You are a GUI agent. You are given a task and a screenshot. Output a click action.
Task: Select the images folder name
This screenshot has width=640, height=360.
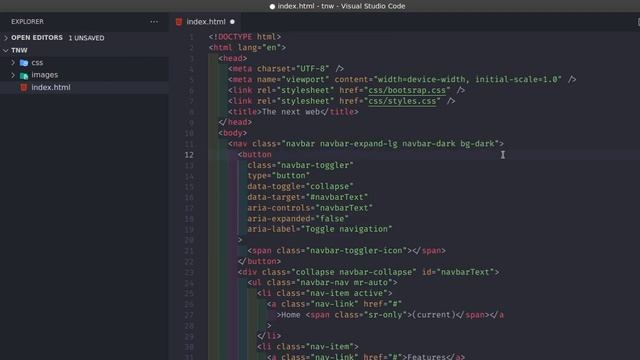(x=44, y=75)
